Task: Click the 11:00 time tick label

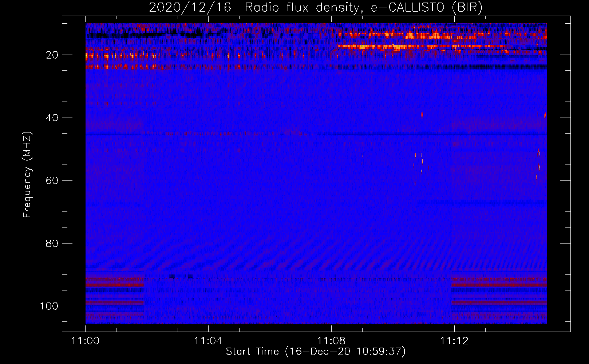Action: tap(86, 341)
